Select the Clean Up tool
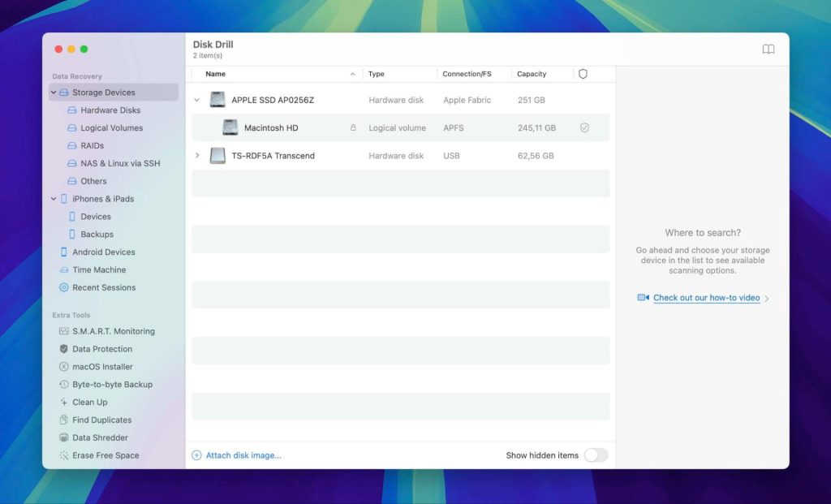 pos(90,402)
